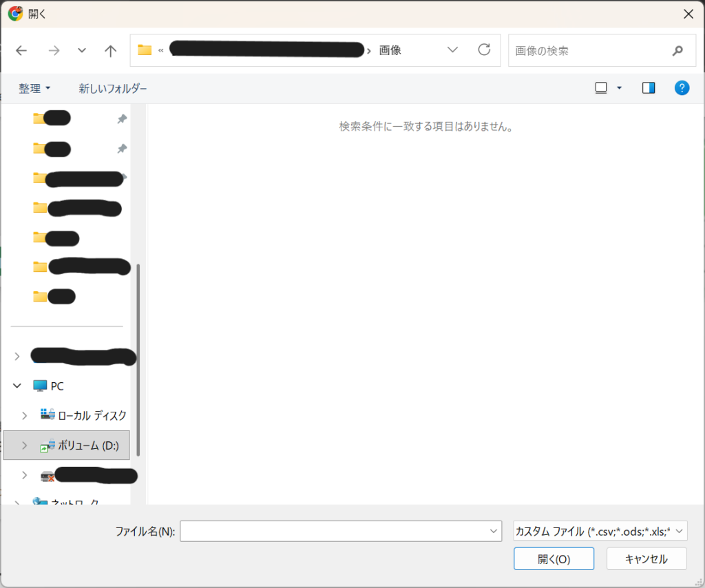This screenshot has height=588, width=705.
Task: Click the navigation pane vertical scrollbar
Action: [138, 358]
